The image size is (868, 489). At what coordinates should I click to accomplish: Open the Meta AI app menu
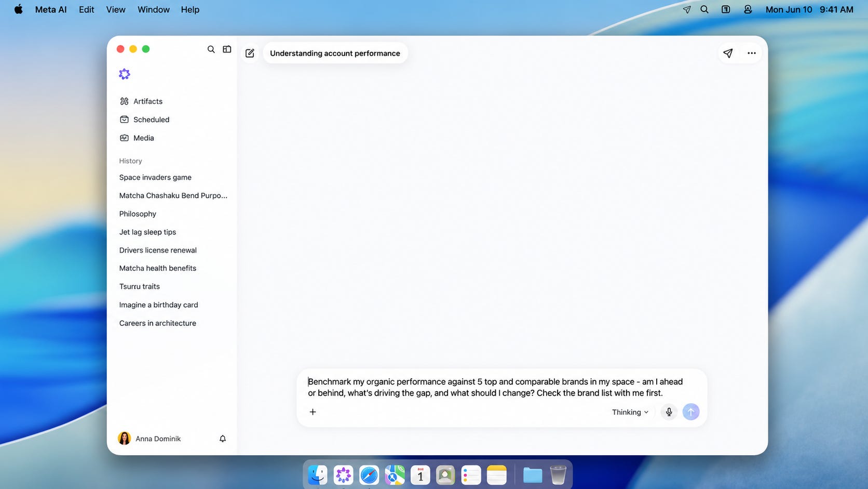tap(51, 9)
